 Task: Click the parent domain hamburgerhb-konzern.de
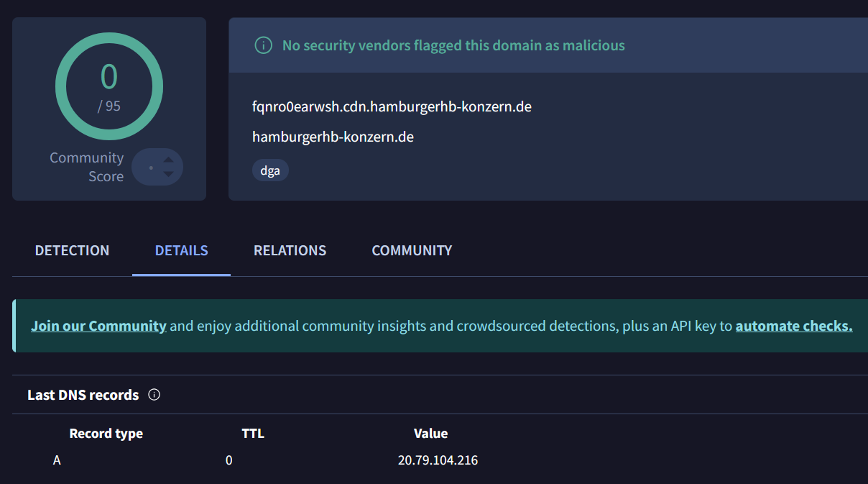click(x=333, y=137)
